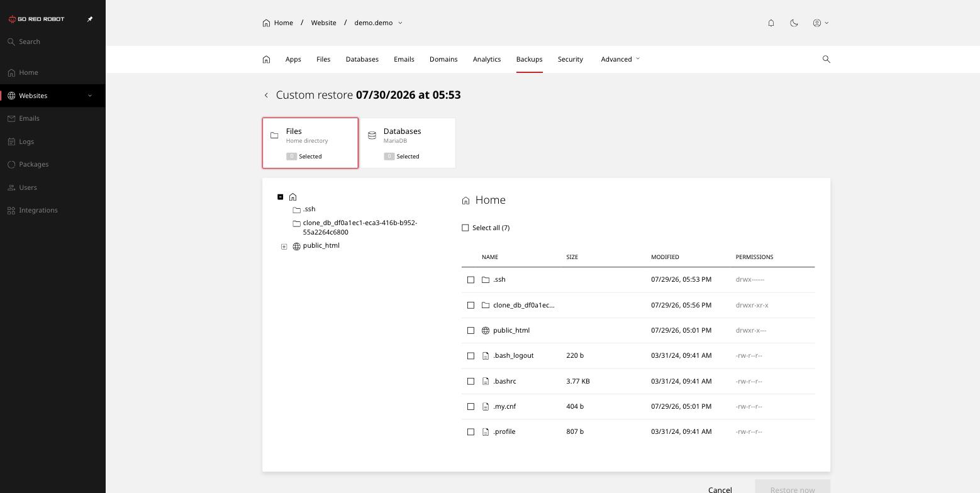Expand the Websites sidebar chevron
This screenshot has width=980, height=493.
[89, 96]
